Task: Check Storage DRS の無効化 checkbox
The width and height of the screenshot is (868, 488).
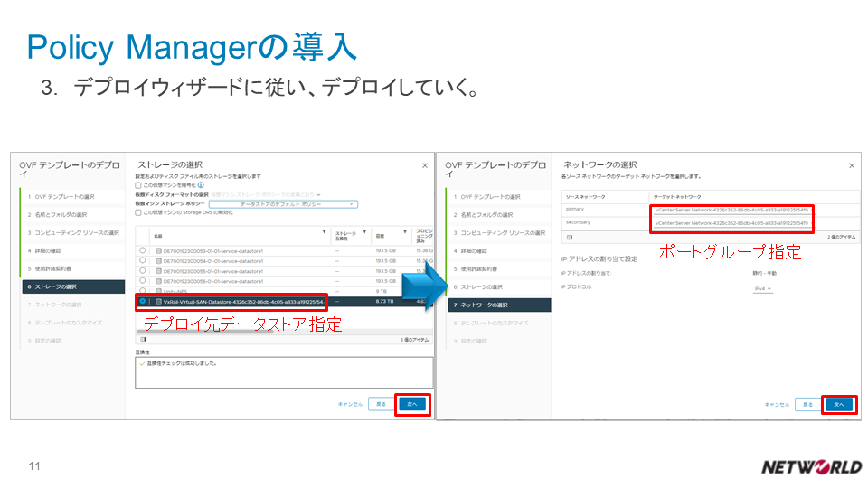Action: click(x=138, y=212)
